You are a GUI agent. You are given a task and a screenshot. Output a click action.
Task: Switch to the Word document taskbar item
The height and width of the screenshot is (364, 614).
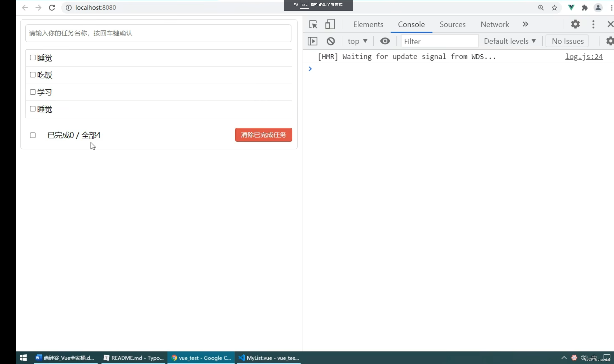click(65, 358)
